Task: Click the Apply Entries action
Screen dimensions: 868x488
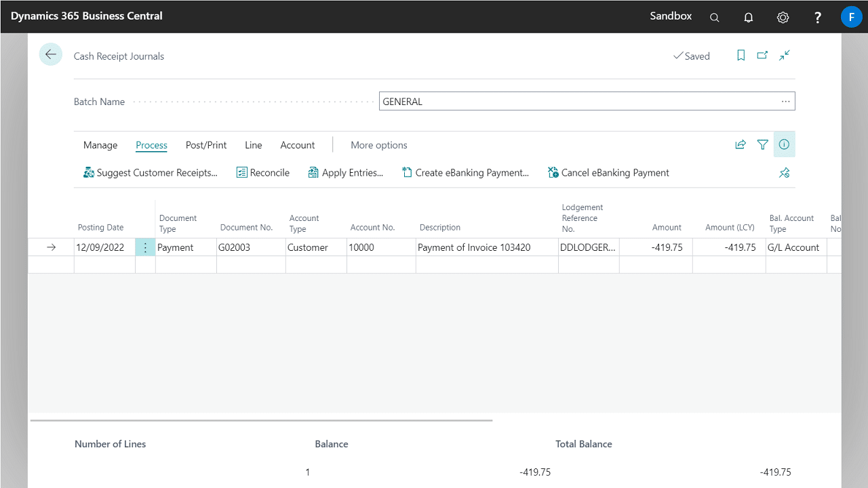Action: tap(345, 173)
